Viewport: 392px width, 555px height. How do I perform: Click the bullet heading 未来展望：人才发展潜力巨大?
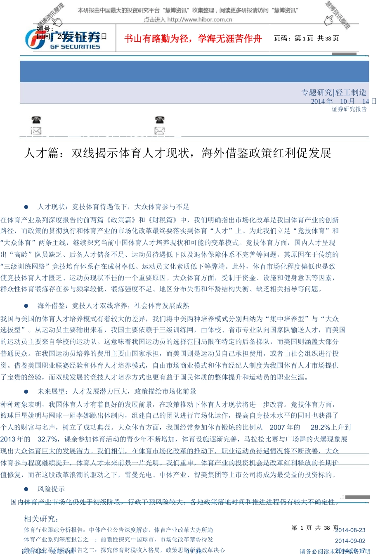(117, 391)
